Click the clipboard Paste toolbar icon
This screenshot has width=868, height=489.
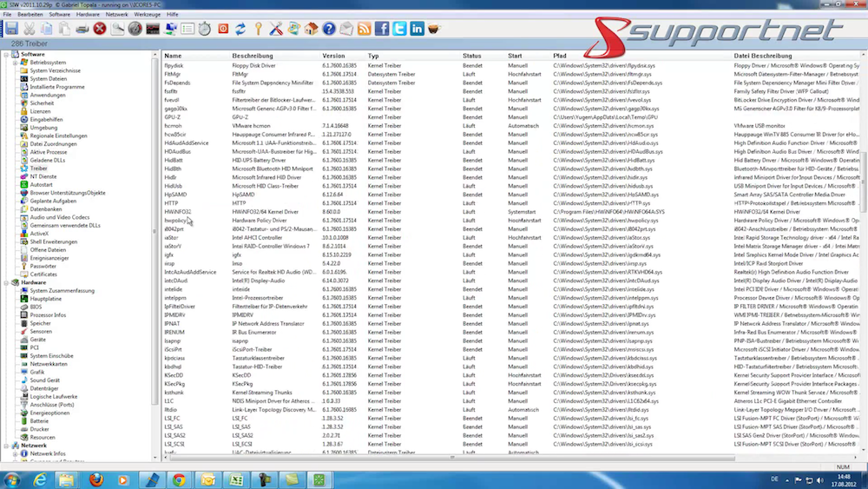65,29
